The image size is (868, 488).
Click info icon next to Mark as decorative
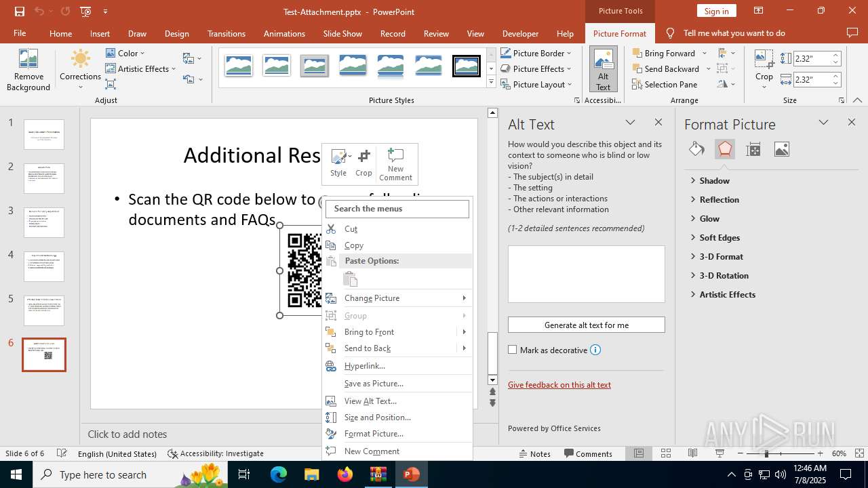[x=595, y=350]
